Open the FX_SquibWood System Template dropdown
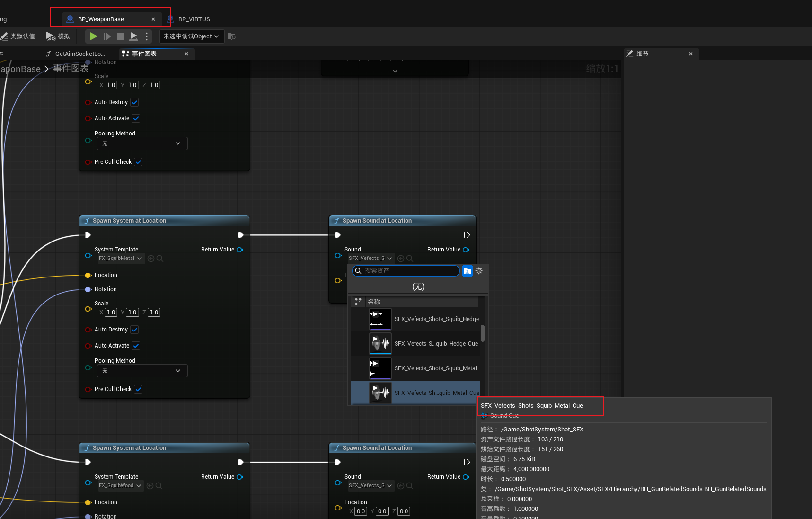Image resolution: width=812 pixels, height=519 pixels. tap(120, 486)
